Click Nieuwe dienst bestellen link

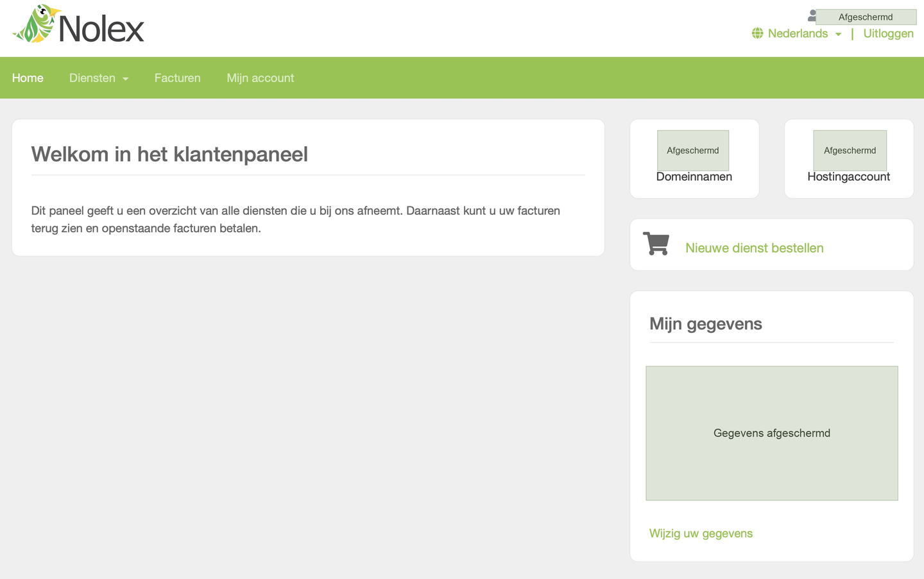[755, 248]
